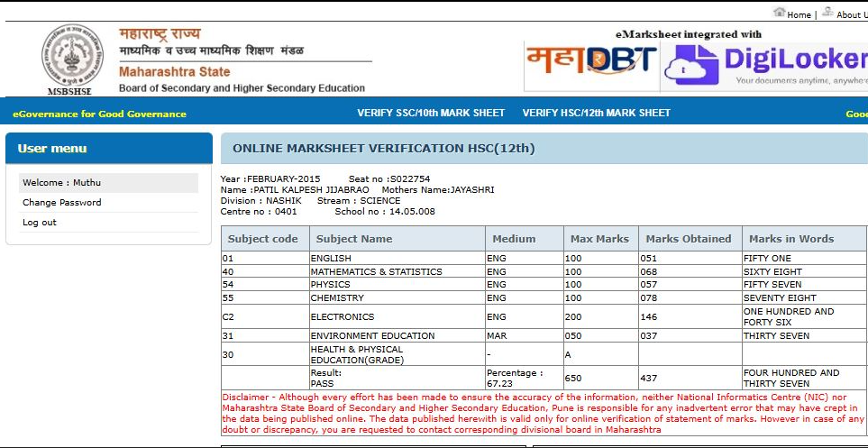Viewport: 868px width, 448px height.
Task: Click marks obtained 057 for Physics
Action: [x=690, y=285]
